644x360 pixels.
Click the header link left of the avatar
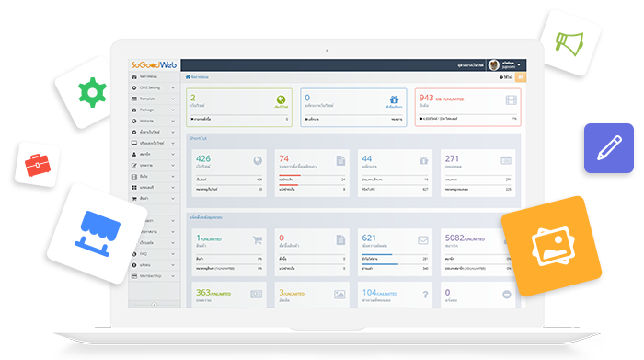tap(471, 65)
